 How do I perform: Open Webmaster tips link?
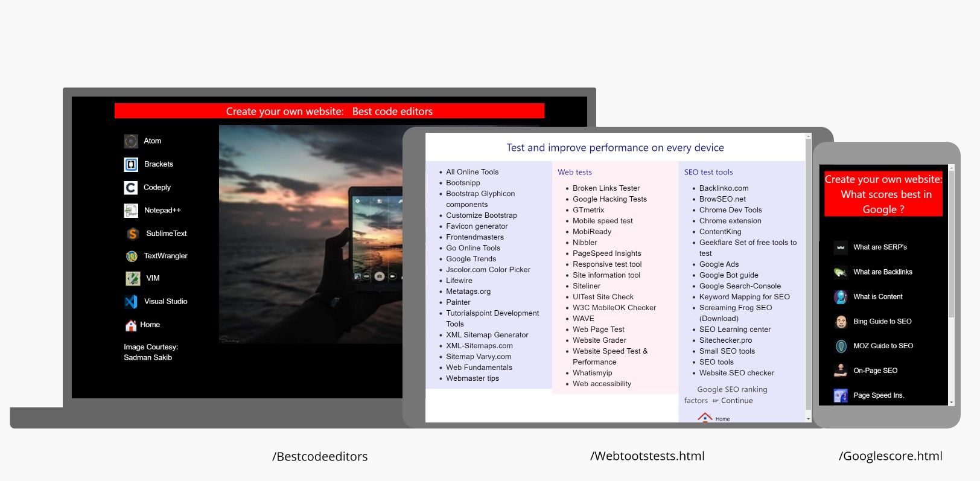pos(472,378)
